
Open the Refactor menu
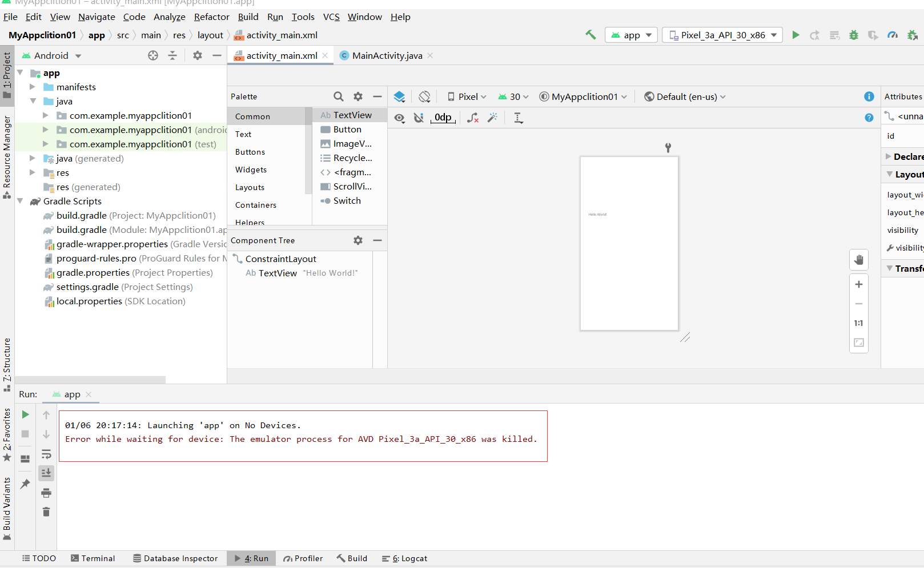(211, 17)
